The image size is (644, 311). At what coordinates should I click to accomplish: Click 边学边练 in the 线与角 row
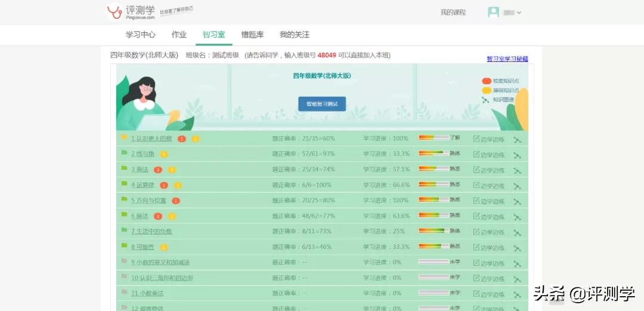pos(489,155)
